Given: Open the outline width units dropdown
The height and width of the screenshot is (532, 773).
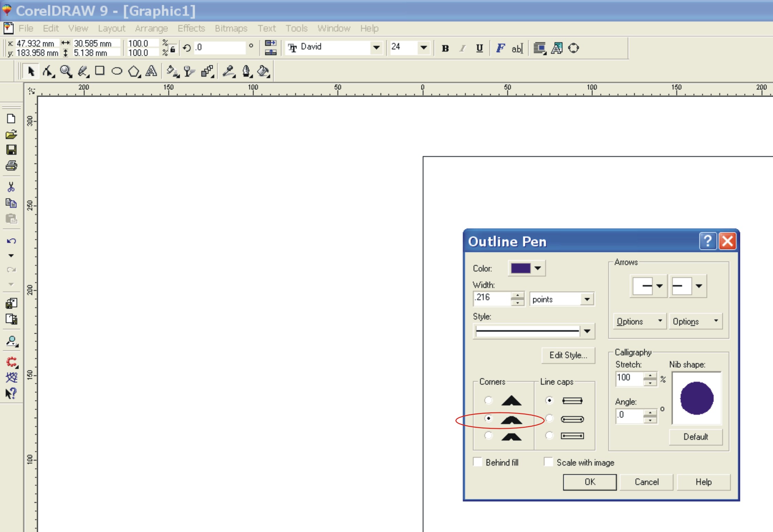Looking at the screenshot, I should click(587, 299).
